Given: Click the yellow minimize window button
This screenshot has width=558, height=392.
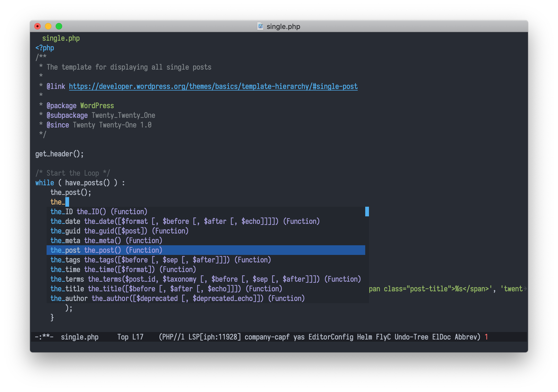Looking at the screenshot, I should (x=48, y=26).
